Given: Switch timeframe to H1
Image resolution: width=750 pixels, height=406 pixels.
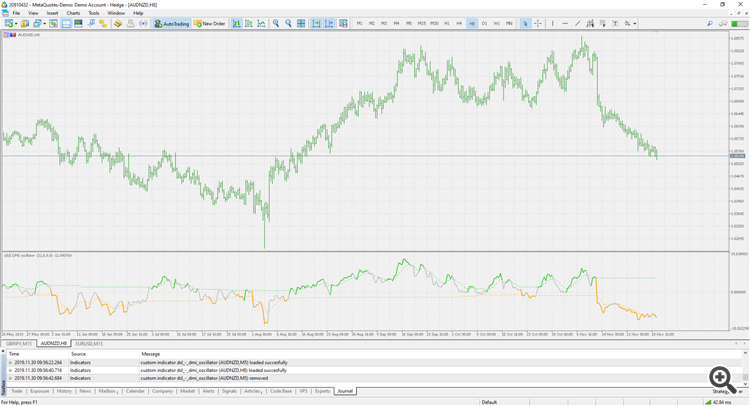Looking at the screenshot, I should point(447,23).
